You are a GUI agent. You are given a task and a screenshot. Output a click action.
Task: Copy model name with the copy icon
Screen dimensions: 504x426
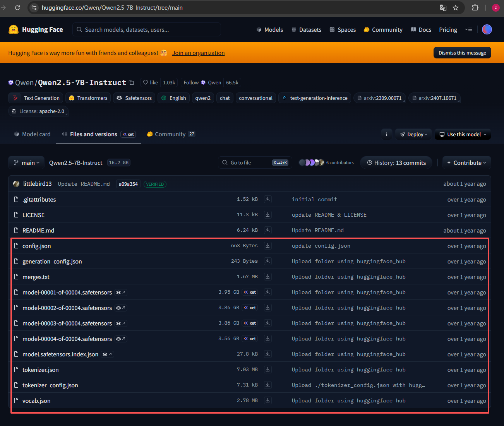click(132, 82)
